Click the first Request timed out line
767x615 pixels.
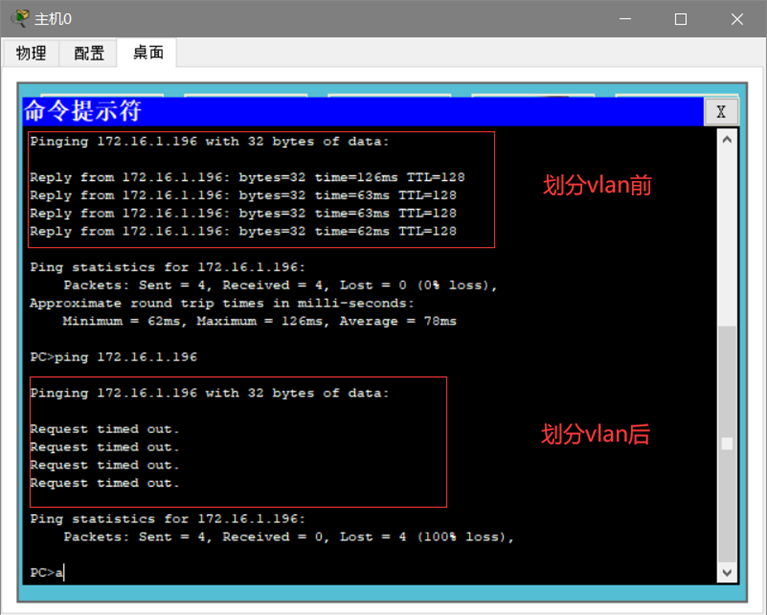105,429
